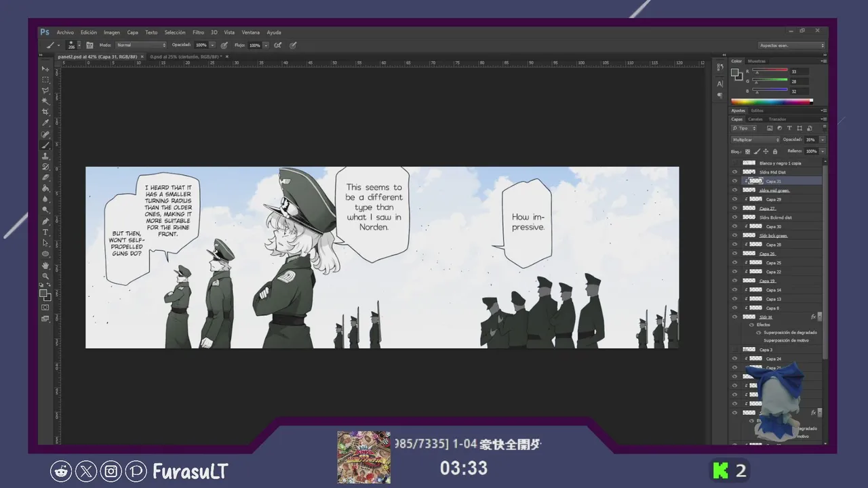The width and height of the screenshot is (868, 488).
Task: Open the workspace Aspectos esen. dropdown
Action: [x=792, y=45]
